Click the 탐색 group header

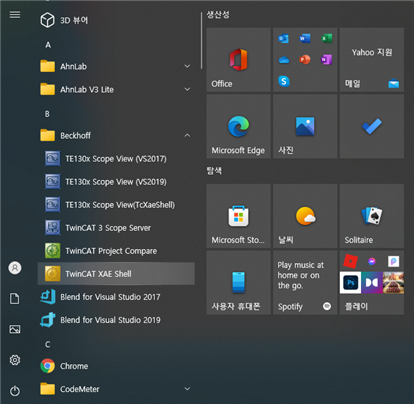(x=214, y=171)
